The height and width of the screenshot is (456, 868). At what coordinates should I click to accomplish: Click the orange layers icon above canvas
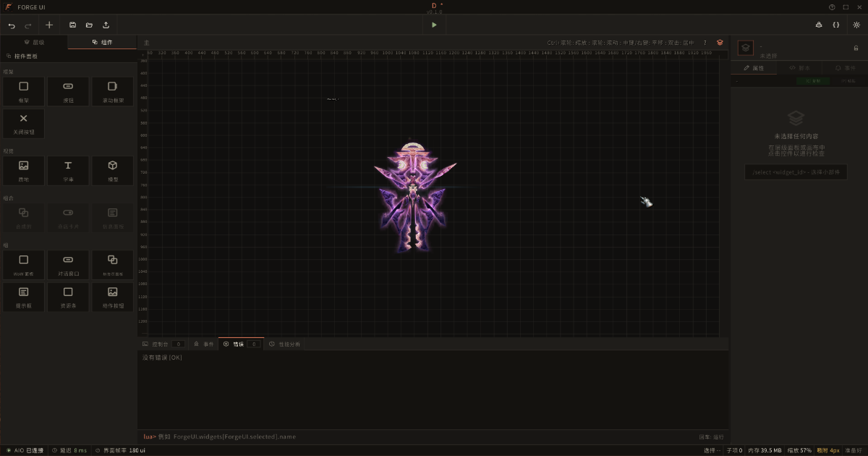[720, 43]
